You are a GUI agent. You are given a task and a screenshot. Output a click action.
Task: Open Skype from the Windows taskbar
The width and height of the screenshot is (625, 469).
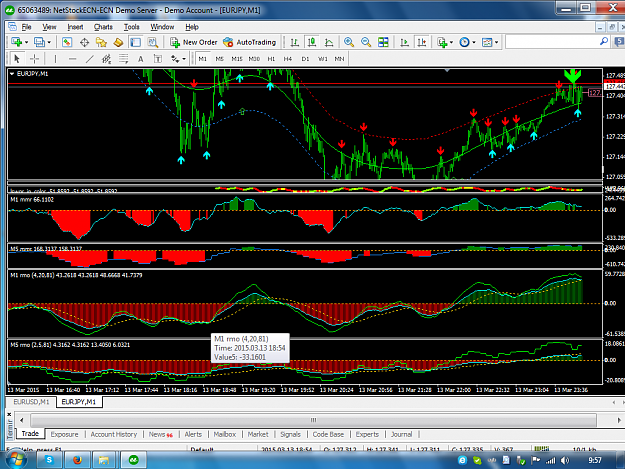coord(49,460)
